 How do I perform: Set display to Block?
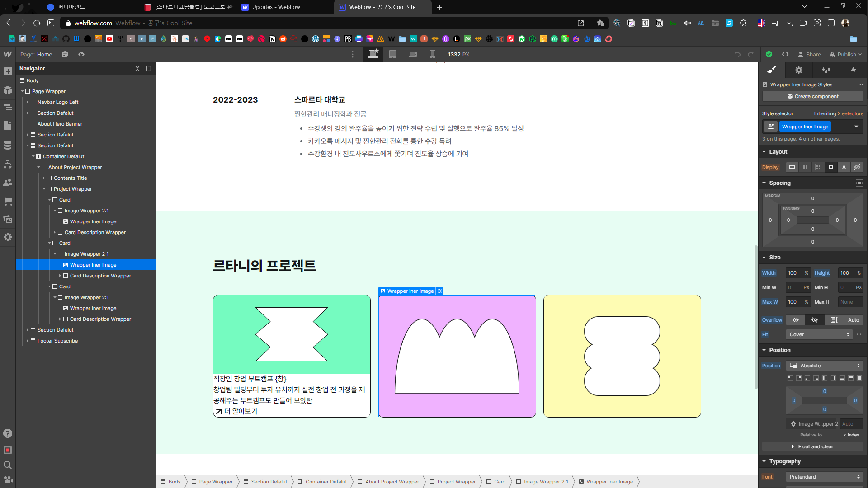pos(792,167)
